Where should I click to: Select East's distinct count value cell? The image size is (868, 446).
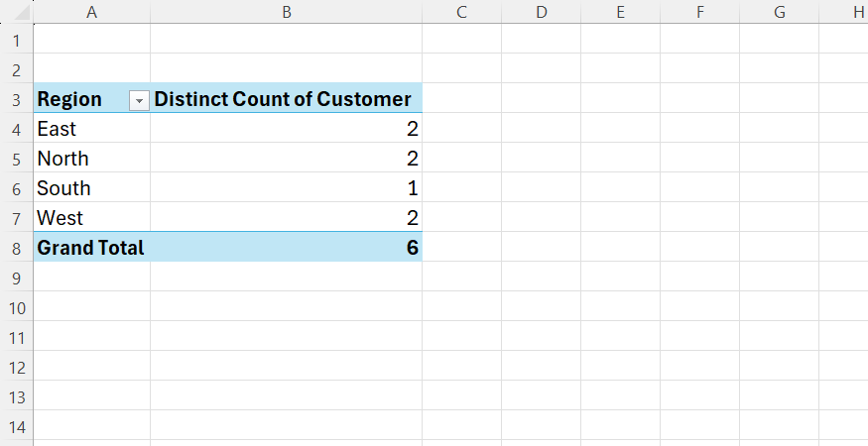(x=287, y=129)
